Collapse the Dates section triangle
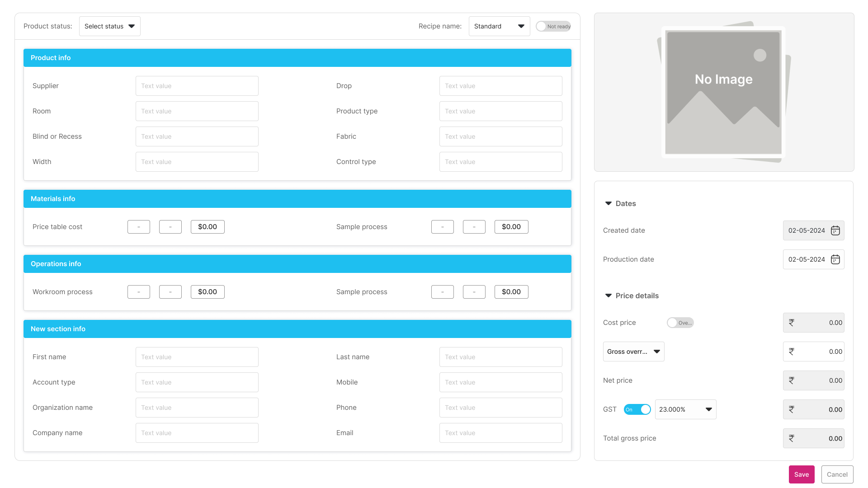 [609, 203]
